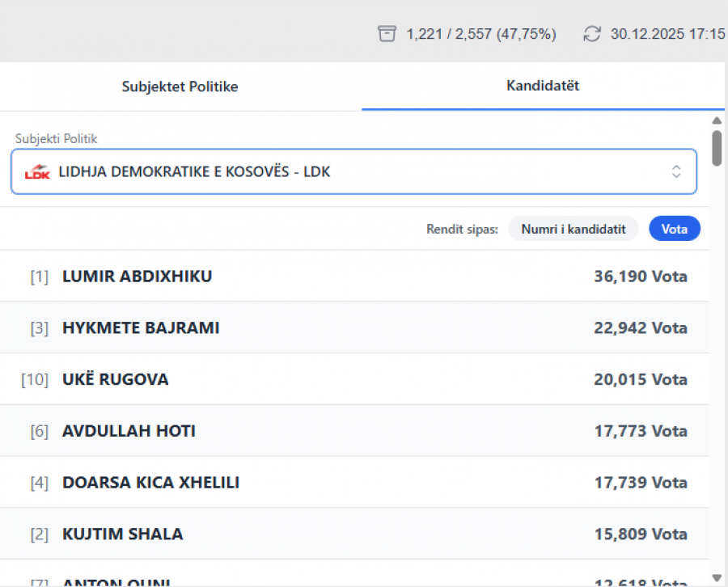
Task: Click the 30.12.2025 17:15 timestamp
Action: pos(667,34)
